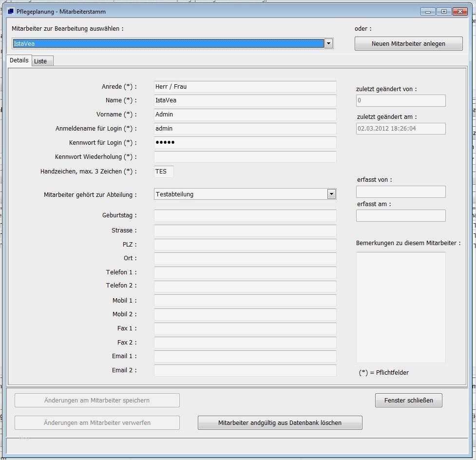This screenshot has height=460, width=476.
Task: Focus the Mobil 1 input field
Action: [x=245, y=301]
